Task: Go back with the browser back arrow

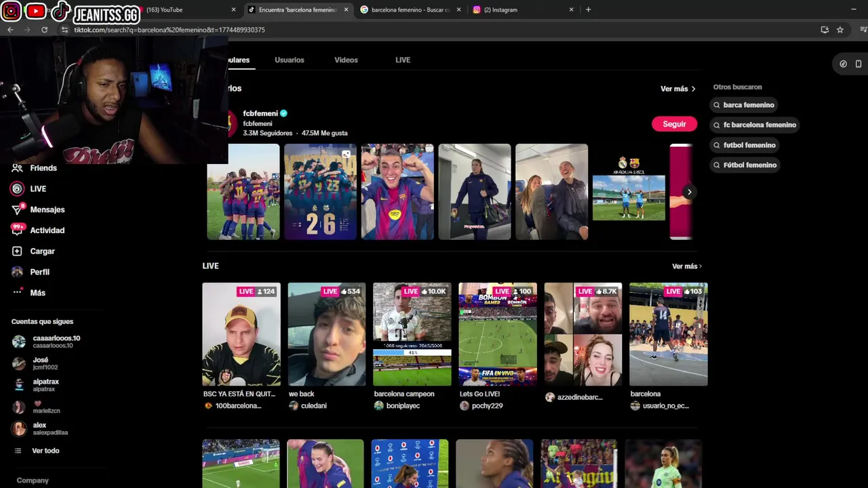Action: point(10,30)
